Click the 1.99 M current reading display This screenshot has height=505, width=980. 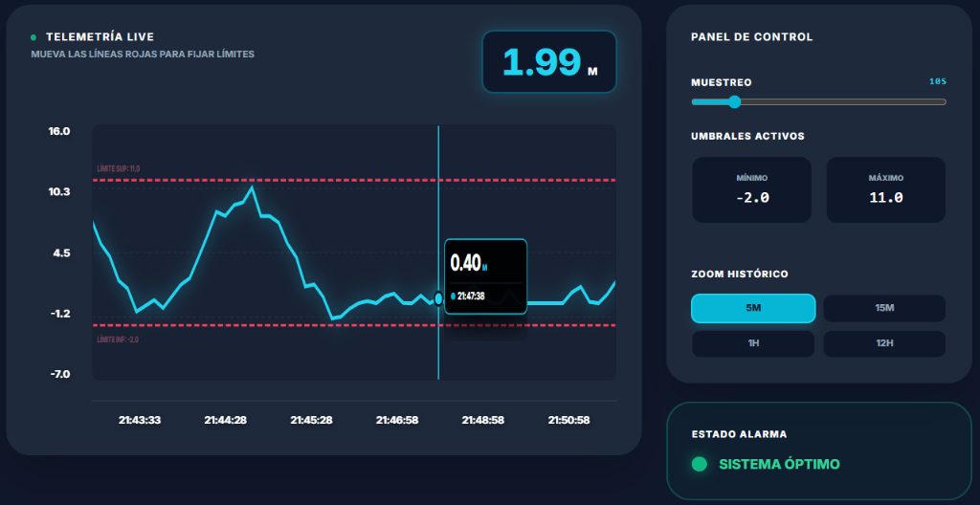pos(549,62)
